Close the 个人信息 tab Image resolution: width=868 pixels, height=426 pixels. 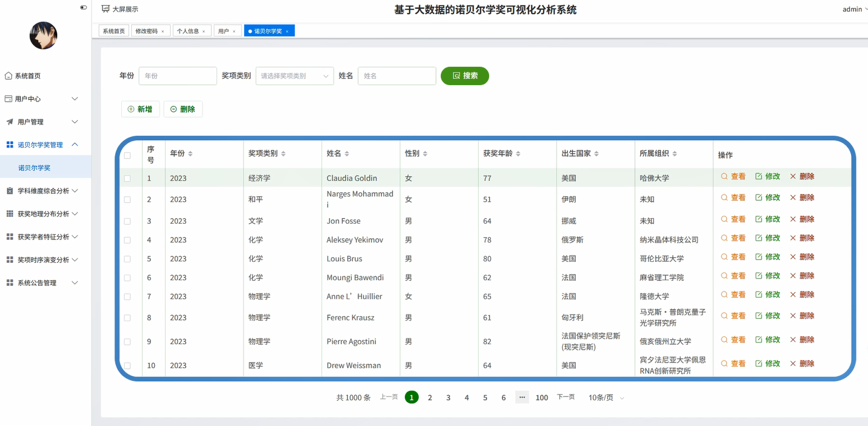coord(204,31)
